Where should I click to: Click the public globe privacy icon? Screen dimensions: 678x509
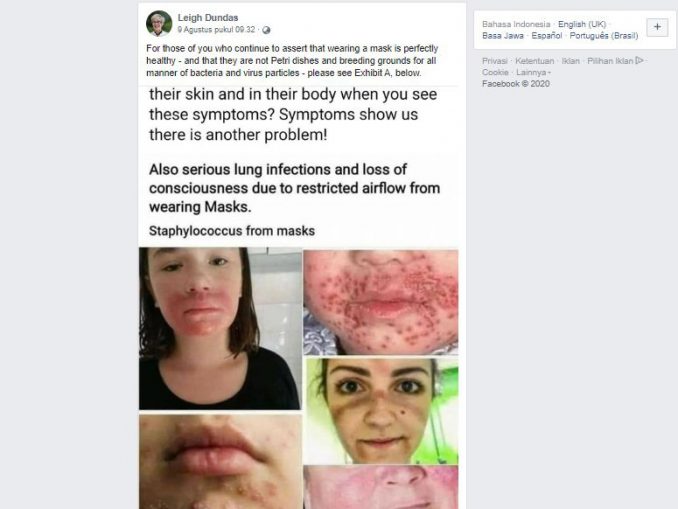pos(266,30)
